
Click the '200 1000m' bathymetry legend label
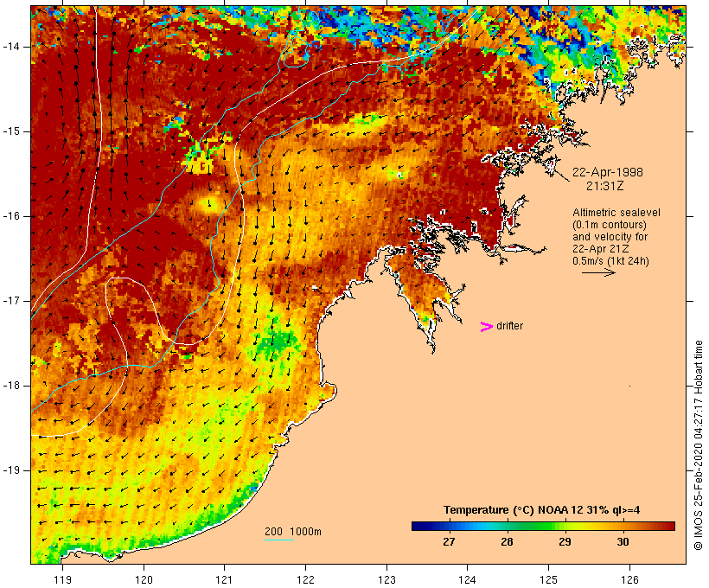(x=293, y=532)
